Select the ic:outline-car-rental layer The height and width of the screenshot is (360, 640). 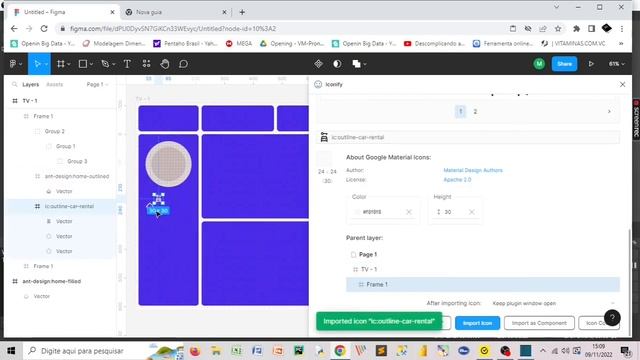69,206
